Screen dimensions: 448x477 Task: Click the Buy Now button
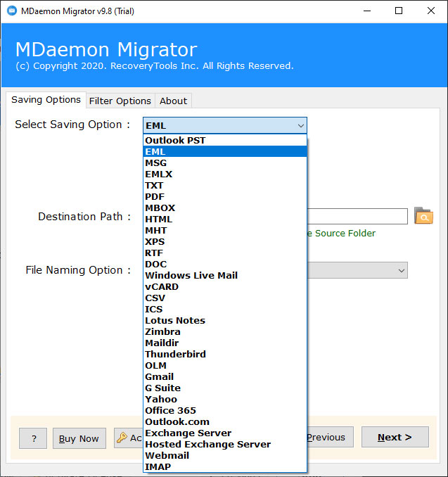point(79,438)
